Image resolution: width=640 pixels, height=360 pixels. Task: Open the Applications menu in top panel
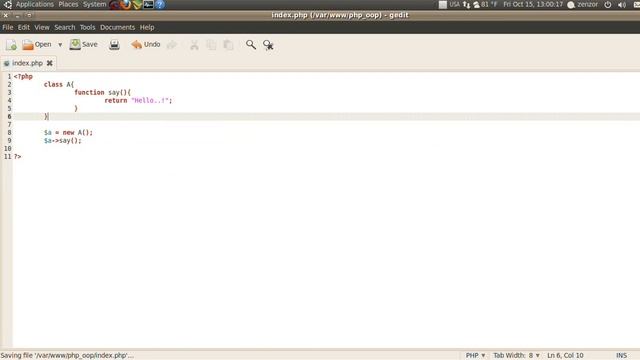35,4
